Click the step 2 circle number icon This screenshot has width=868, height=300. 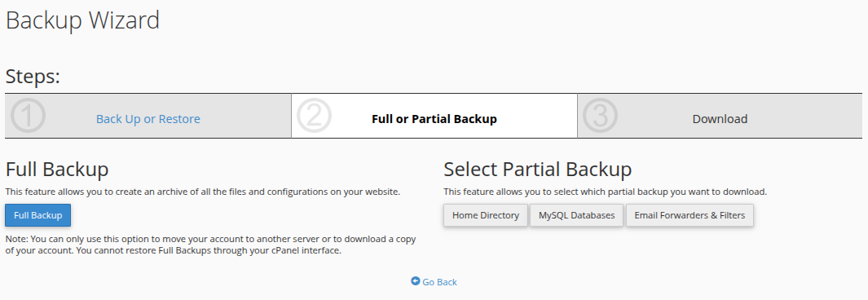tap(314, 117)
